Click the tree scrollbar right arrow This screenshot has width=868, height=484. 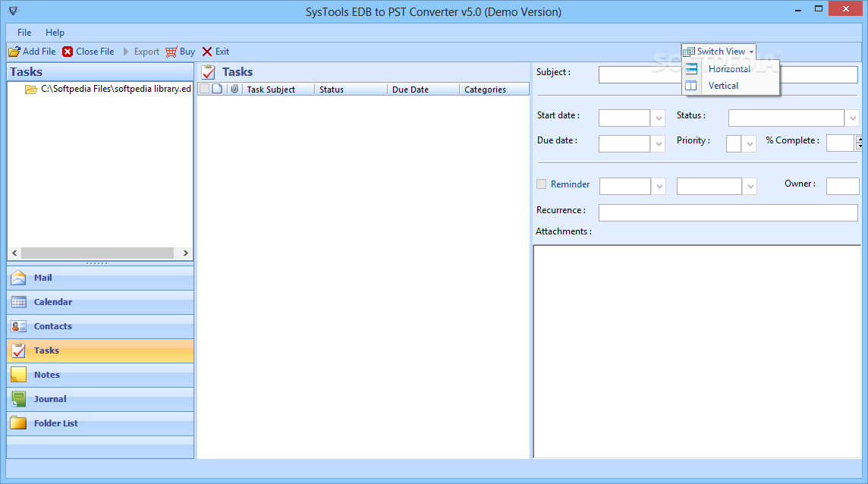tap(185, 253)
